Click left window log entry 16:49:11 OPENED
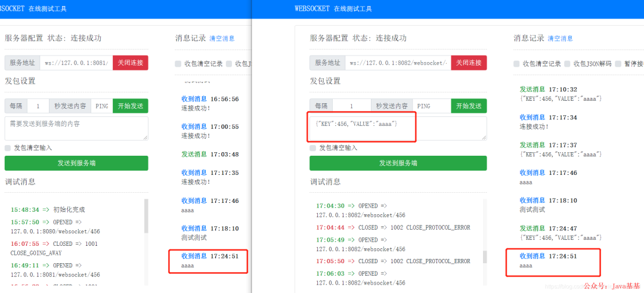This screenshot has height=293, width=644. [55, 270]
